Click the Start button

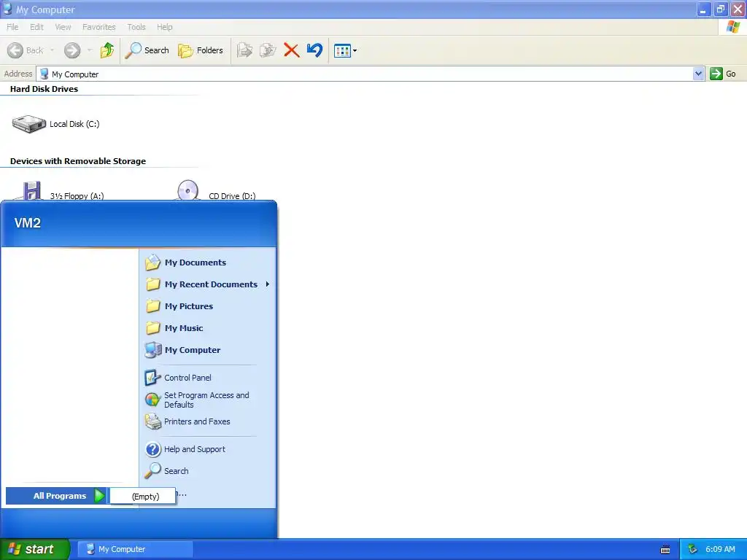[34, 549]
